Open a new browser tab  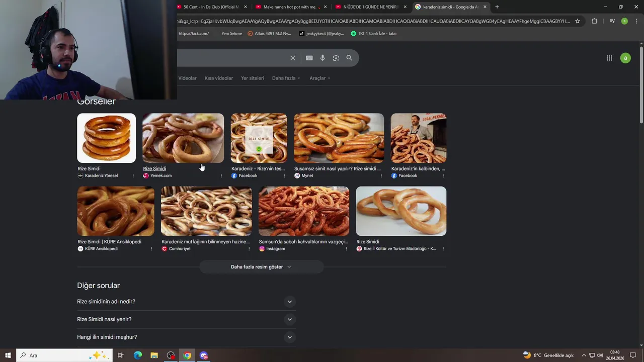(x=497, y=7)
